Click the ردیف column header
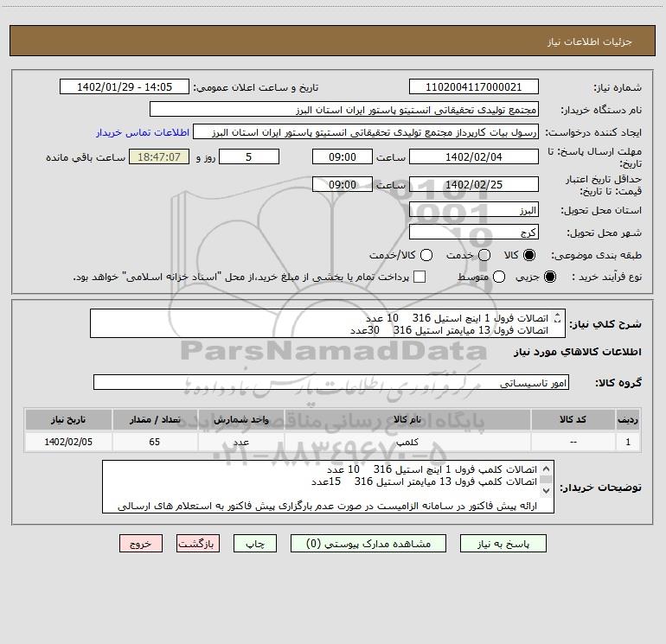666x644 pixels. tap(628, 419)
